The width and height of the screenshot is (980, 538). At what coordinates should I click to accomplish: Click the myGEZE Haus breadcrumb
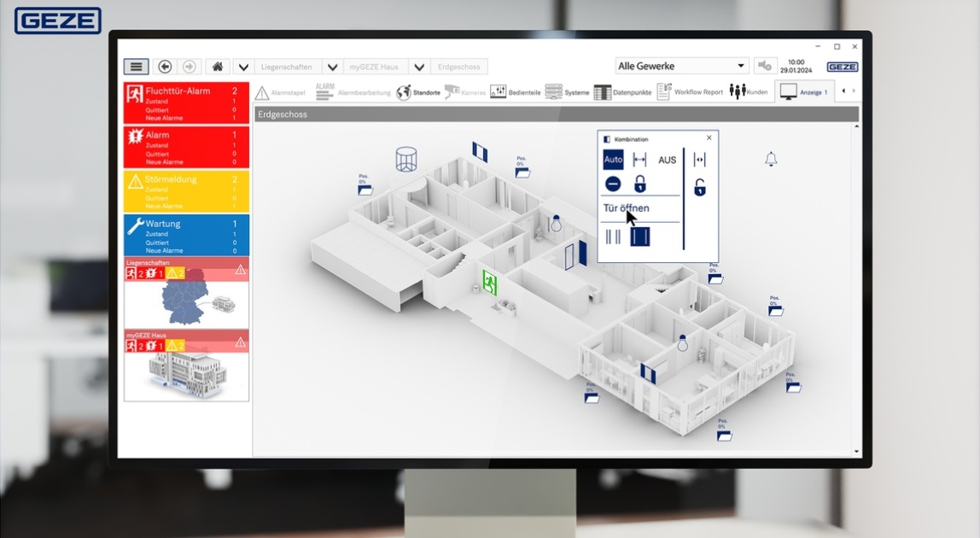coord(374,67)
